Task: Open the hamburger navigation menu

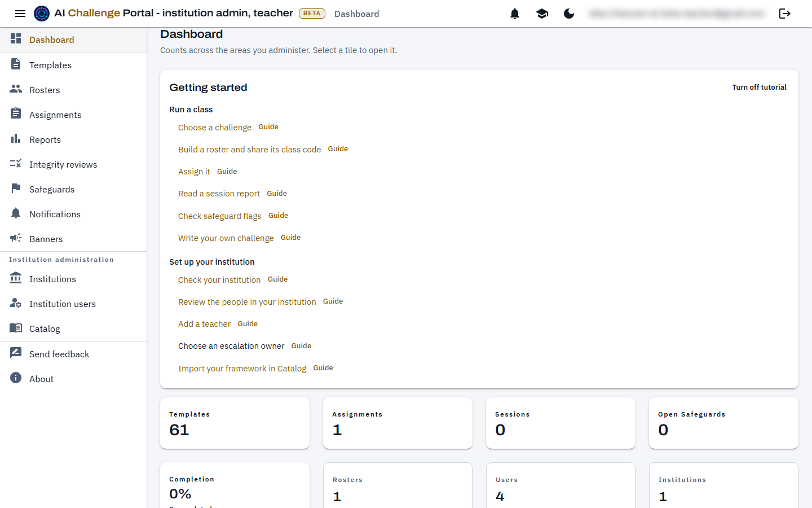Action: pyautogui.click(x=20, y=14)
